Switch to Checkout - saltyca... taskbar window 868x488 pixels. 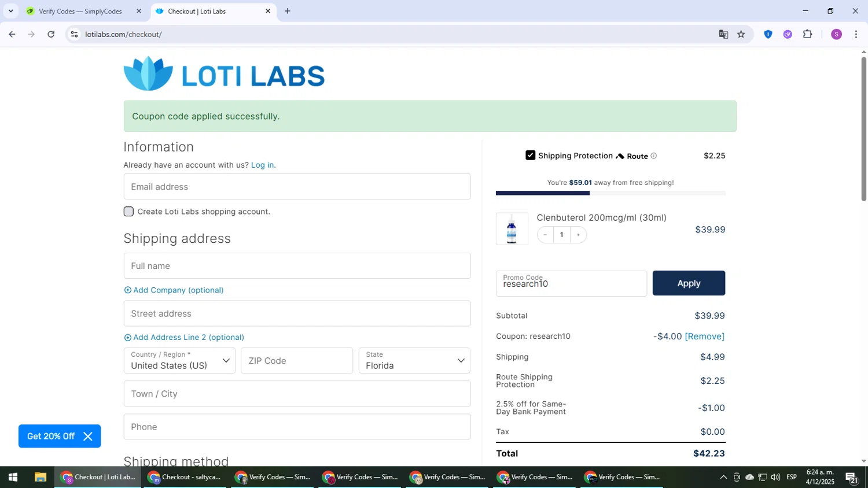[185, 477]
